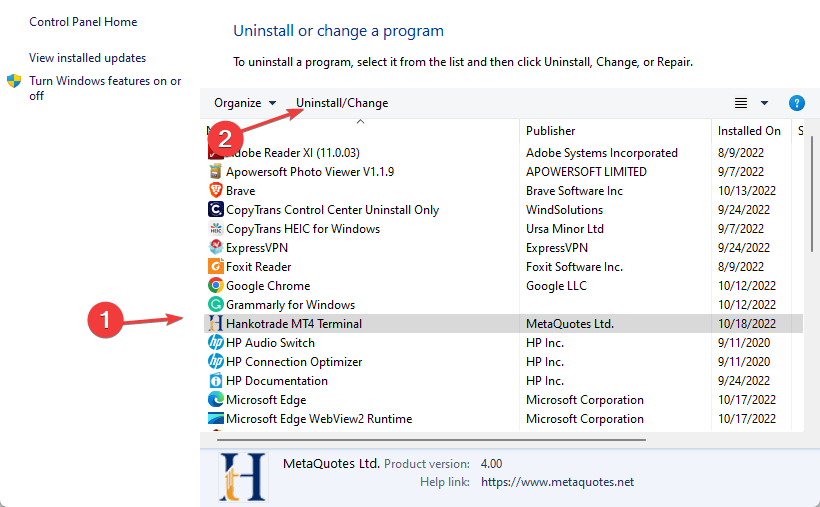Click the Hankotrade MT4 Terminal icon
Viewport: 820px width, 507px height.
click(x=215, y=323)
